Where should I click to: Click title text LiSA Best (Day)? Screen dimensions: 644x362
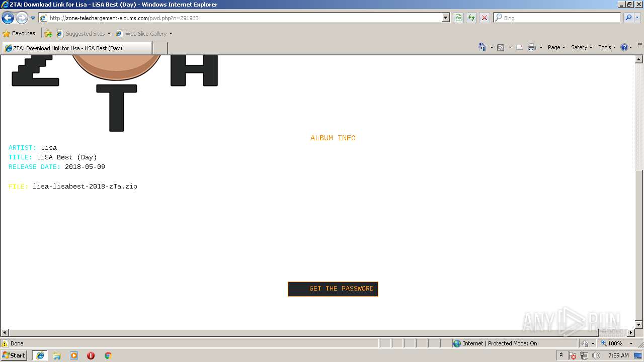point(67,157)
